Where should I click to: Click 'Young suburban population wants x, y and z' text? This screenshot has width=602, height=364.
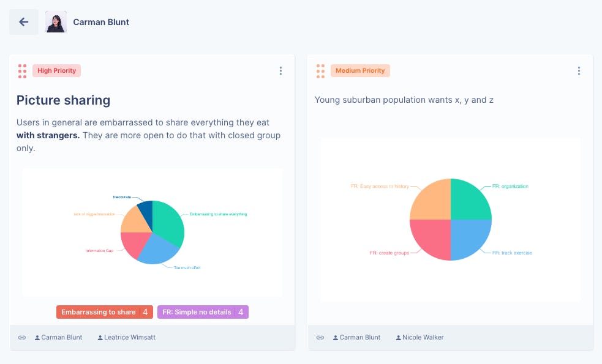405,100
